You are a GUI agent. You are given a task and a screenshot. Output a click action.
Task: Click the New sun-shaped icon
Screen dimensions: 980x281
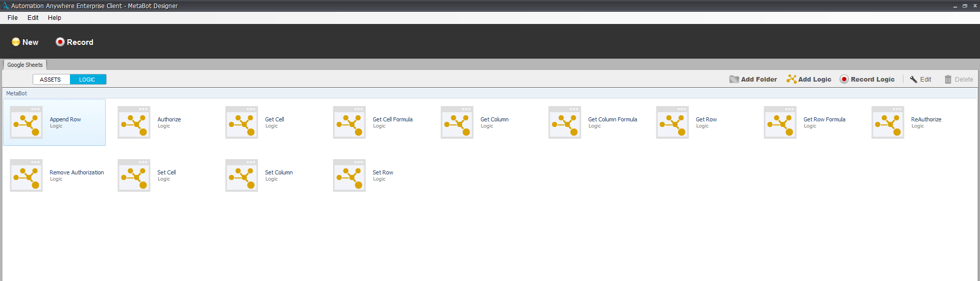16,42
